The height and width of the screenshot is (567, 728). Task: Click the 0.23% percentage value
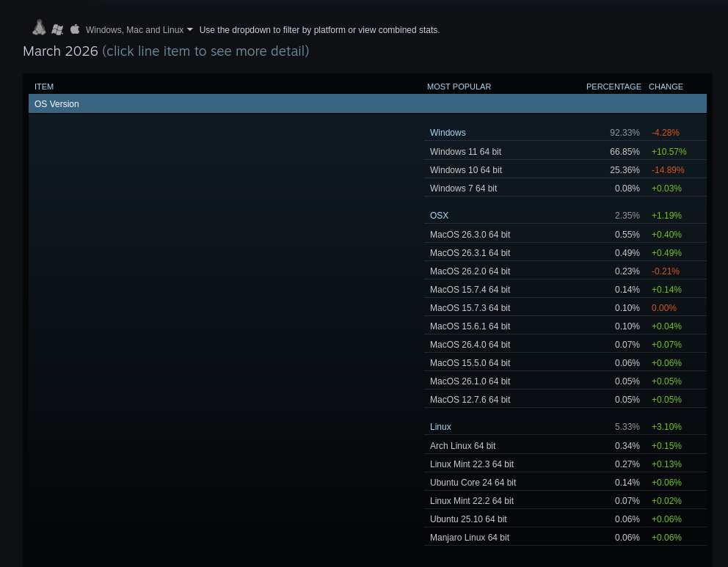point(627,271)
